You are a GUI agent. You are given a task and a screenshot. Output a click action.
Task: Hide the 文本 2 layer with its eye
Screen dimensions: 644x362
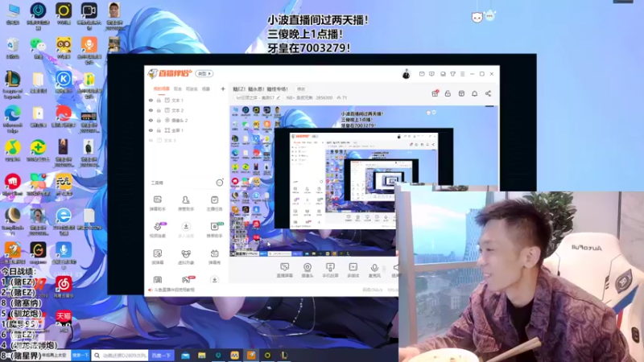pos(151,110)
